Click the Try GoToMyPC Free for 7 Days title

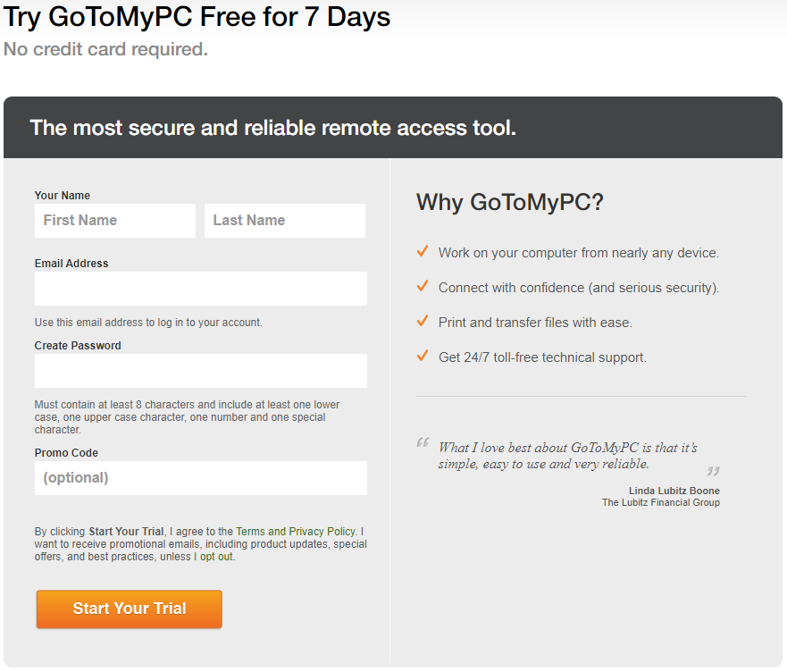point(197,17)
